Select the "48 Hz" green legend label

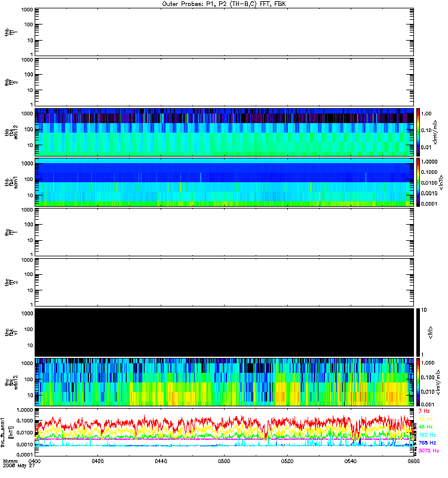(425, 427)
